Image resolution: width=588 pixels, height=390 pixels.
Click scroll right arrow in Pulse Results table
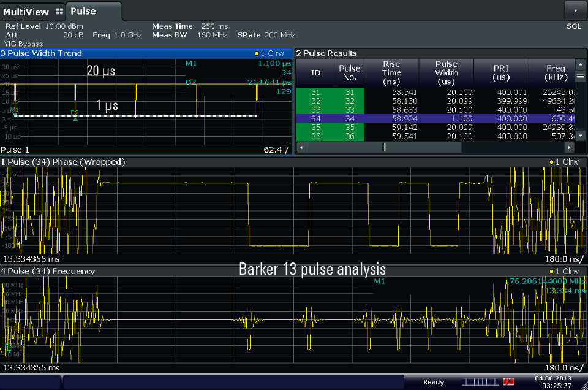tap(569, 148)
